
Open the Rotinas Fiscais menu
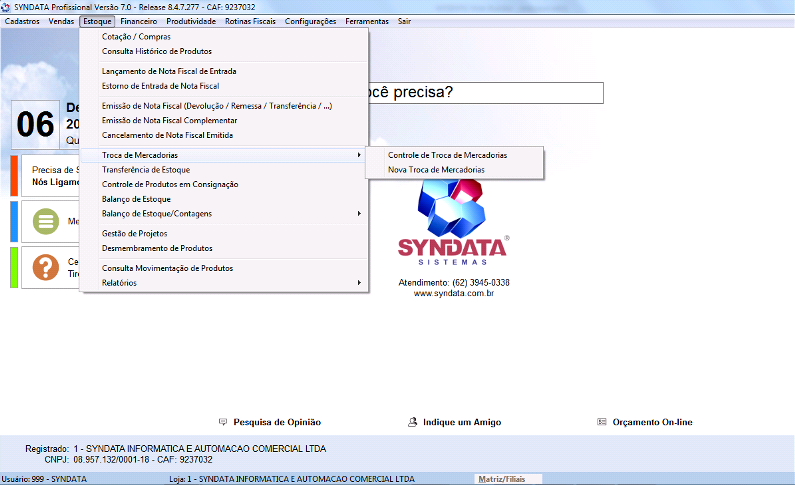pyautogui.click(x=250, y=21)
